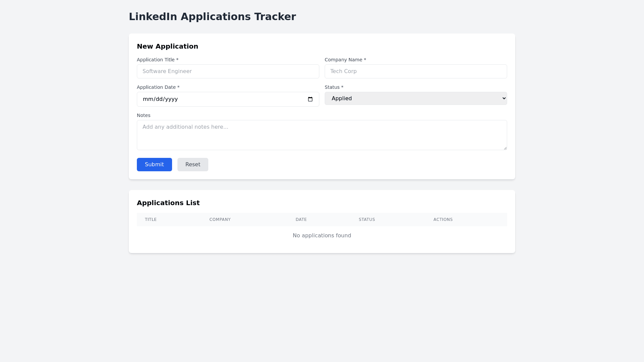This screenshot has height=362, width=644.
Task: Click the No applications found message
Action: [x=322, y=236]
